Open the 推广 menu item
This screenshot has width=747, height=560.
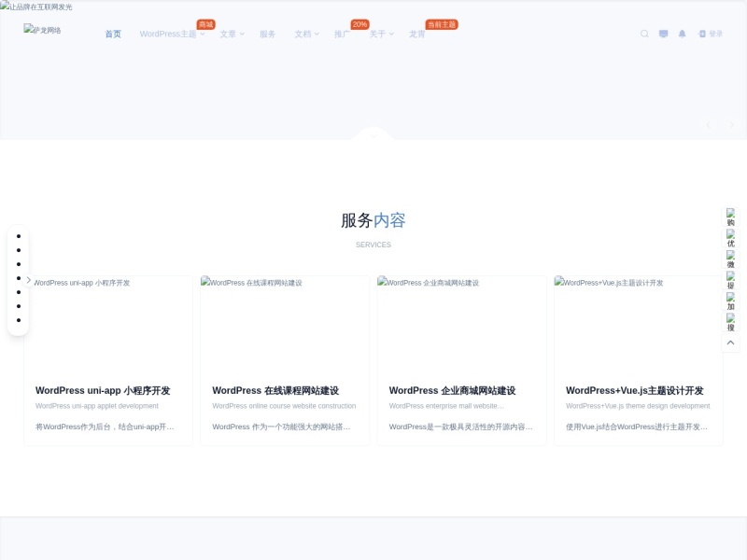342,34
